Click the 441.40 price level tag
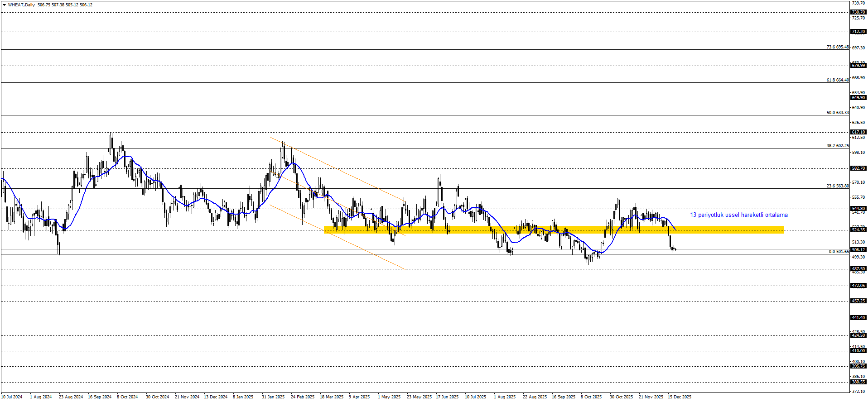Image resolution: width=868 pixels, height=402 pixels. tap(858, 318)
